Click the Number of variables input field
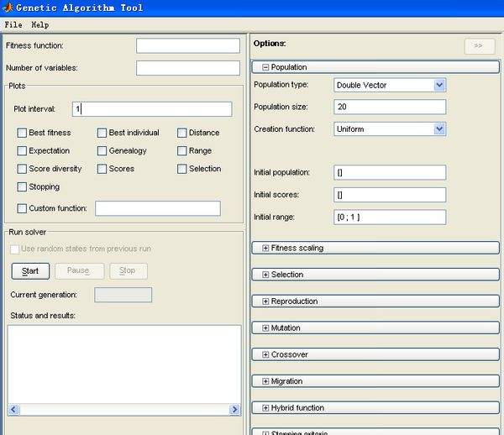504x435 pixels. 188,68
